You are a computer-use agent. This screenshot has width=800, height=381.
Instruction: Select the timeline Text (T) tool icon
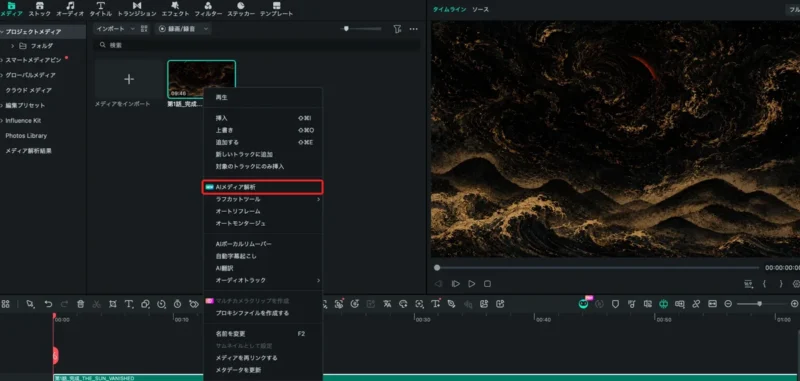click(x=129, y=304)
